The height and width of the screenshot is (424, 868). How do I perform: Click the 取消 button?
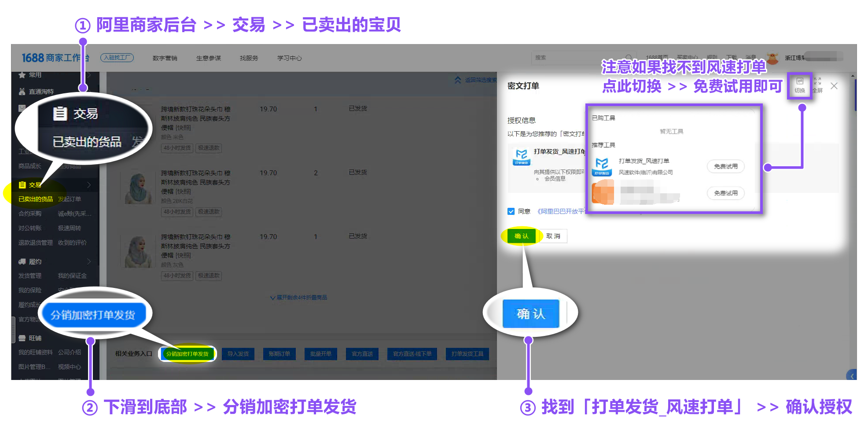553,236
